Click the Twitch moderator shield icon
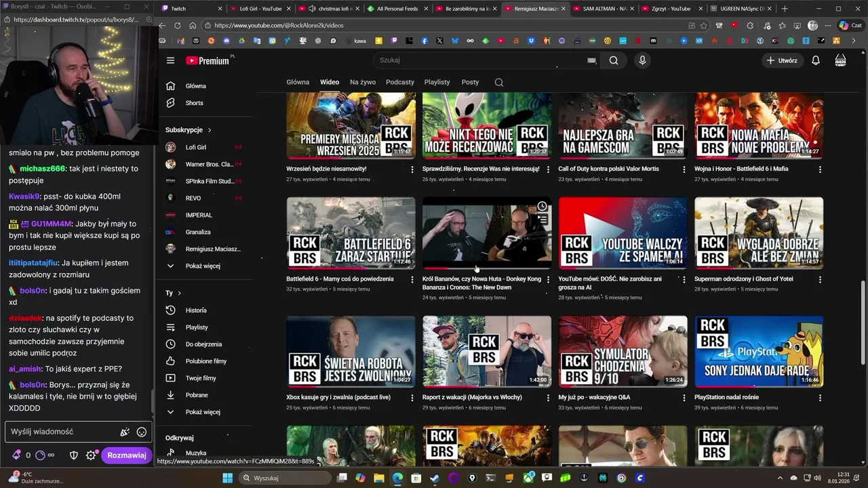This screenshot has width=868, height=488. click(74, 455)
